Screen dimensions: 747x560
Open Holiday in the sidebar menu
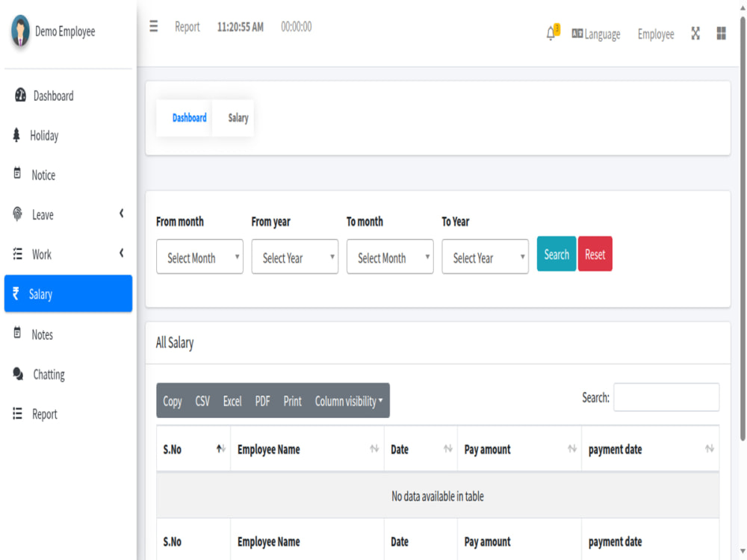point(68,135)
